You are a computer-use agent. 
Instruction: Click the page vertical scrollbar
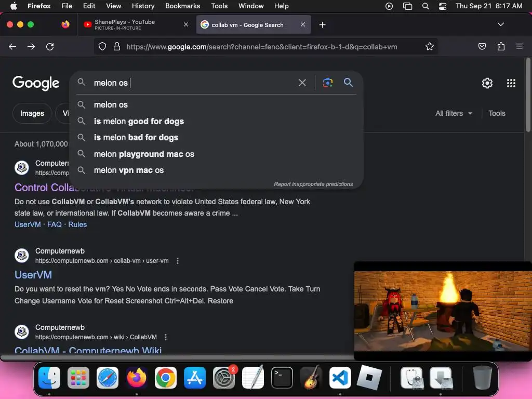[528, 96]
